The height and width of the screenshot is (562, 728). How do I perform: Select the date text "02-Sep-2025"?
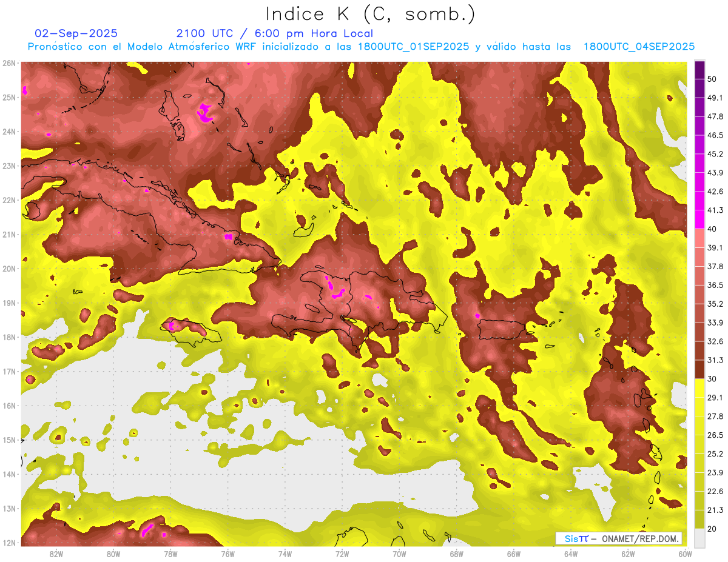(76, 33)
